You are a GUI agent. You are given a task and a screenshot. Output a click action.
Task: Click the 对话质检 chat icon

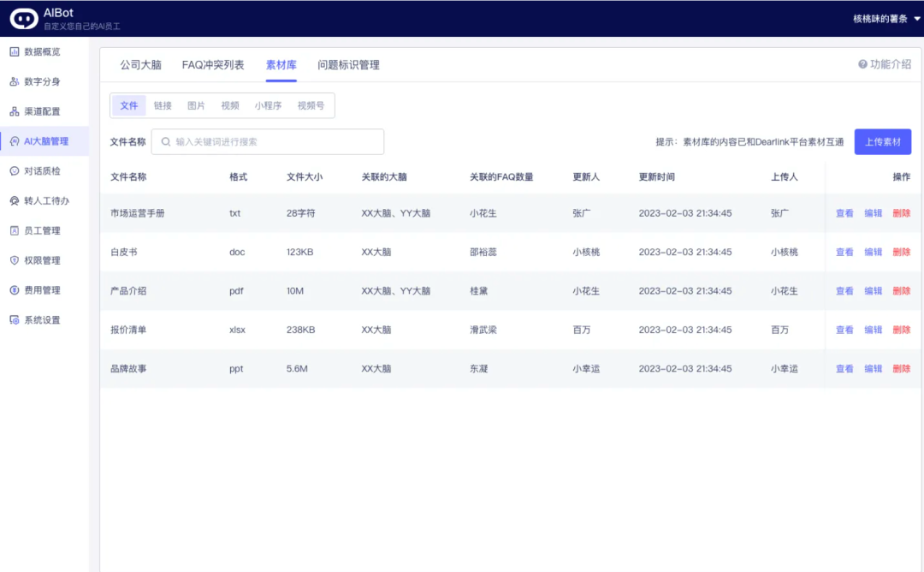pyautogui.click(x=15, y=171)
